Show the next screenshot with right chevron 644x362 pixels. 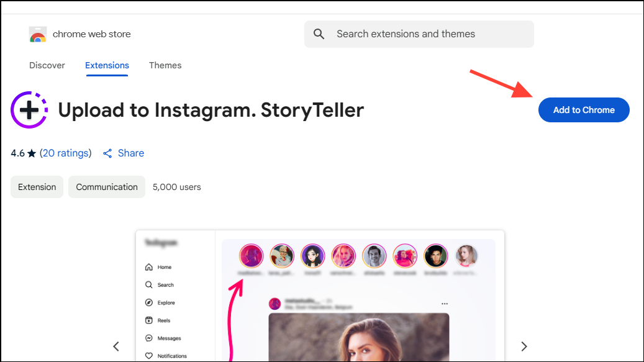point(524,346)
